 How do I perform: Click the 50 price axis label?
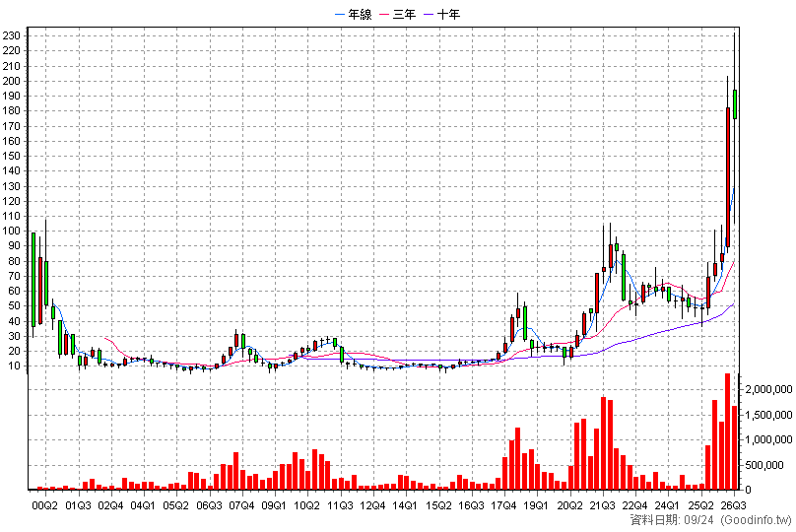click(x=14, y=306)
